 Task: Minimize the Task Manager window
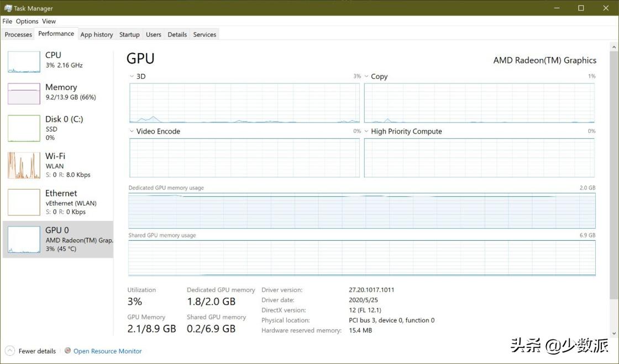click(557, 8)
